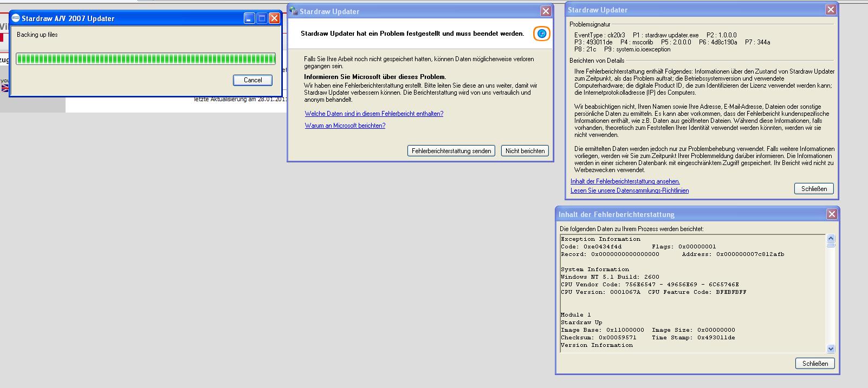868x388 pixels.
Task: Open the 'Warum an Microsoft berichten?' link
Action: point(345,126)
